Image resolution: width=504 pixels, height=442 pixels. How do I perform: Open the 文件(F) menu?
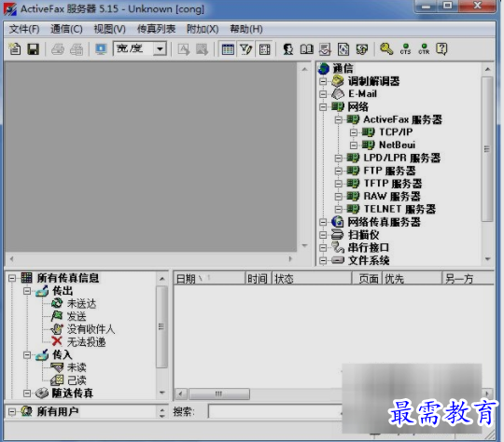[x=24, y=29]
